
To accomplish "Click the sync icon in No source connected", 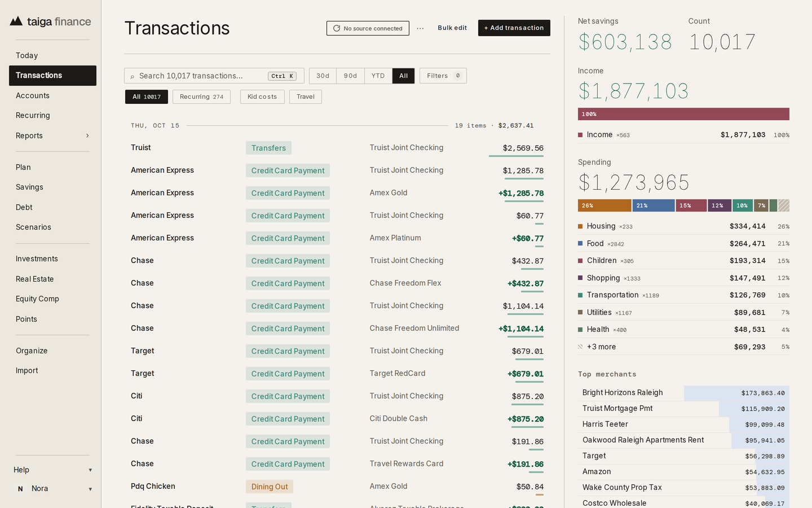I will click(x=337, y=28).
